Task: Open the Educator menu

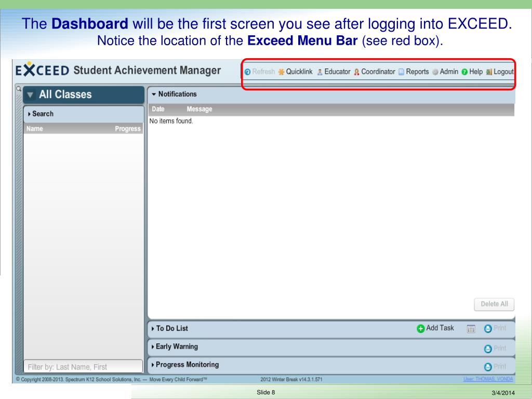Action: click(x=337, y=72)
